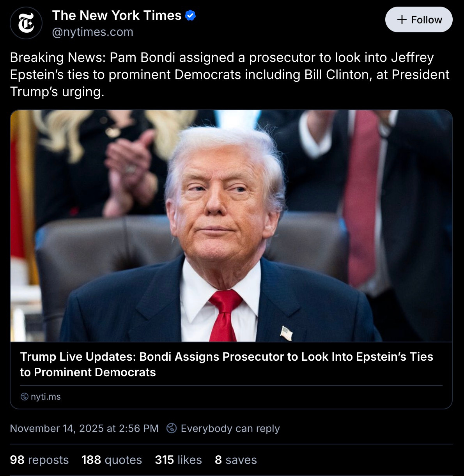Viewport: 464px width, 476px height.
Task: Click the globe icon before Everybody can reply
Action: [x=172, y=428]
